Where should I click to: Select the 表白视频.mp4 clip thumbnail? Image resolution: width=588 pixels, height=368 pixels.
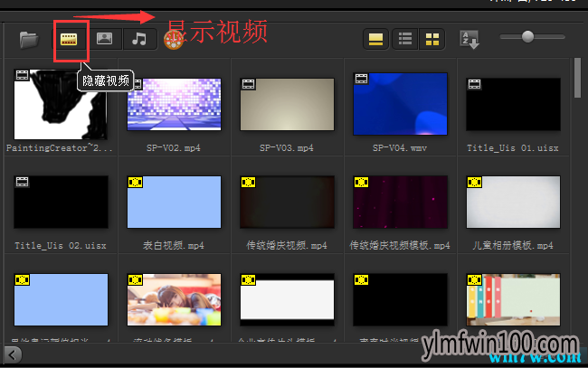pos(175,202)
